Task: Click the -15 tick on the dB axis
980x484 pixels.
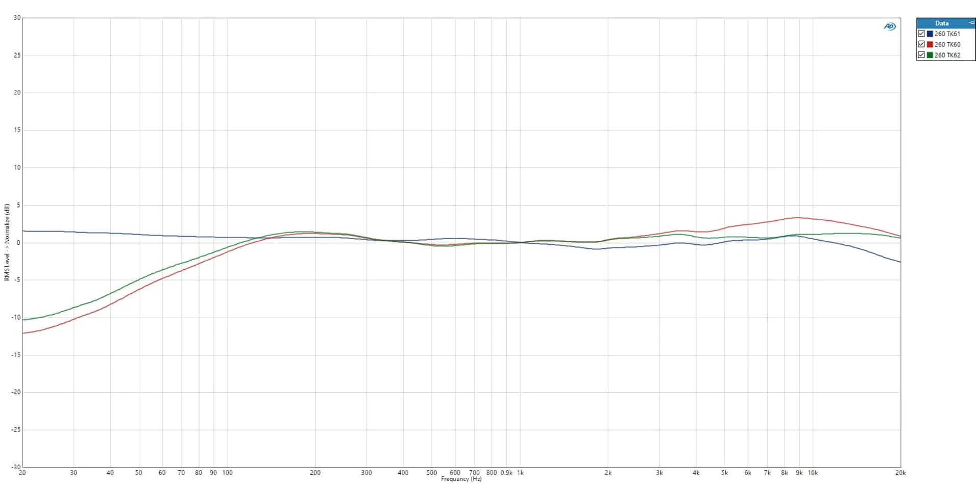Action: (x=16, y=355)
